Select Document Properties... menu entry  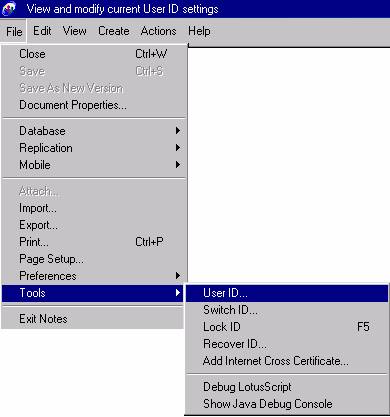[x=93, y=105]
